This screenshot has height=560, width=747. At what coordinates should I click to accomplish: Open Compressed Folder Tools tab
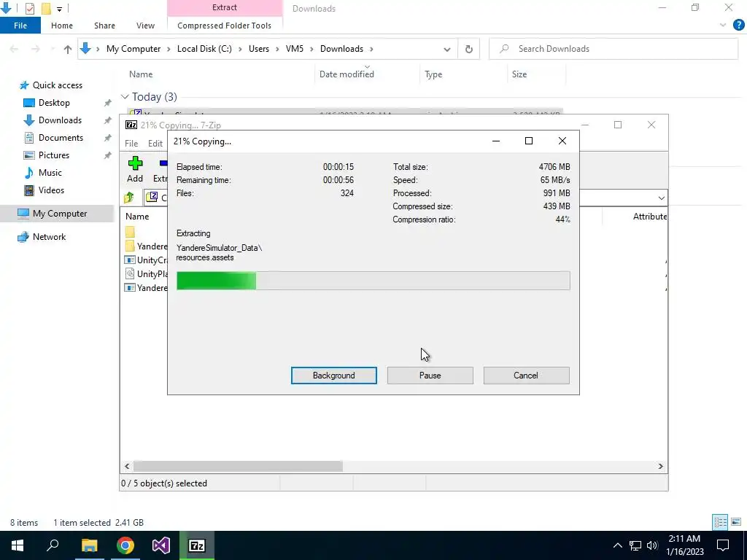pyautogui.click(x=225, y=26)
